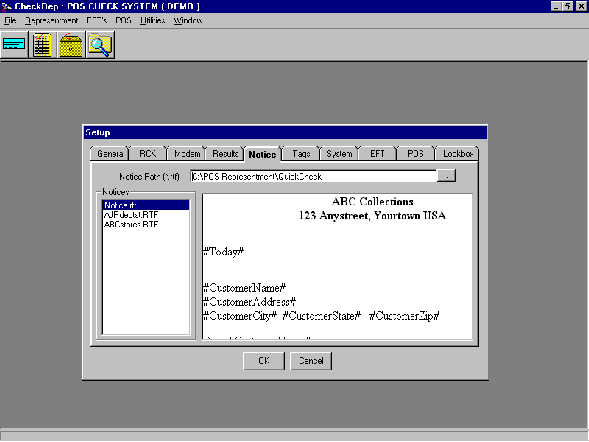Switch to the Lockbox tab

(457, 154)
